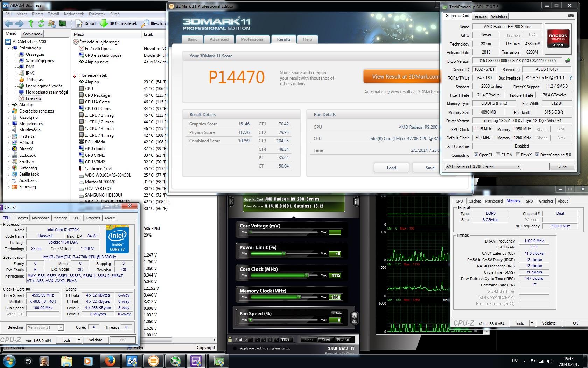
Task: Click the Afterburner info 'i' icon
Action: click(356, 202)
